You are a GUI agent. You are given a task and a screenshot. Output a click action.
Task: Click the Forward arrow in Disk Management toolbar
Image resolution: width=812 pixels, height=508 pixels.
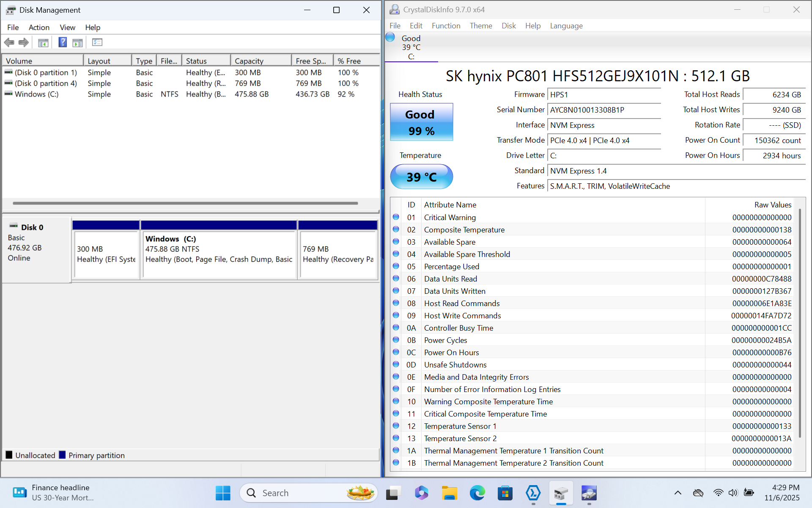click(x=24, y=42)
